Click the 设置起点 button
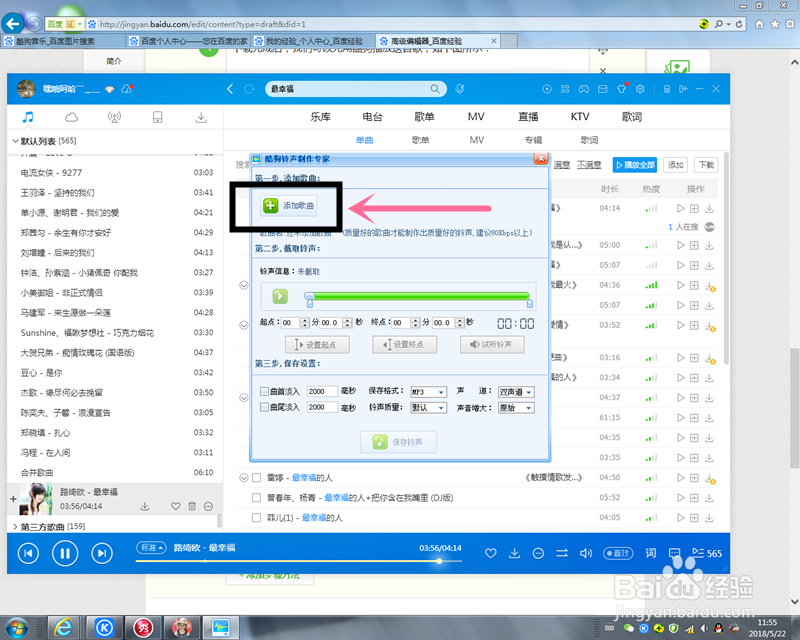Viewport: 800px width, 640px height. coord(317,345)
